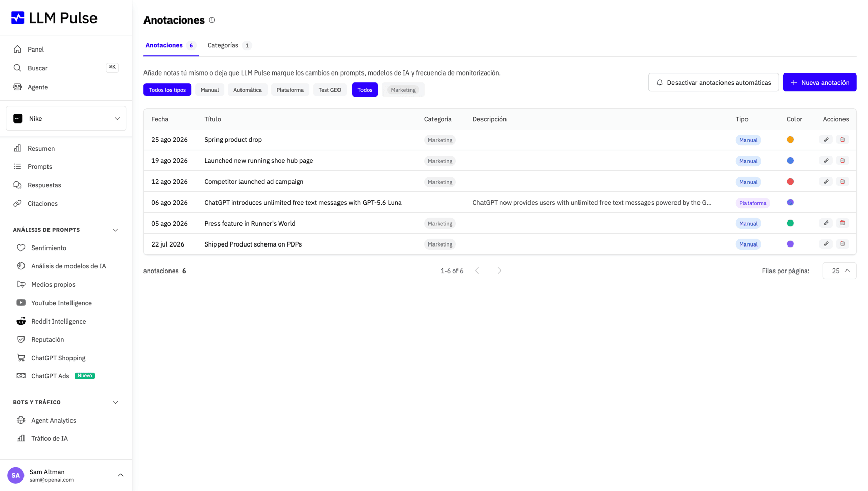This screenshot has width=868, height=491.
Task: Click the Tipo column header
Action: point(742,119)
